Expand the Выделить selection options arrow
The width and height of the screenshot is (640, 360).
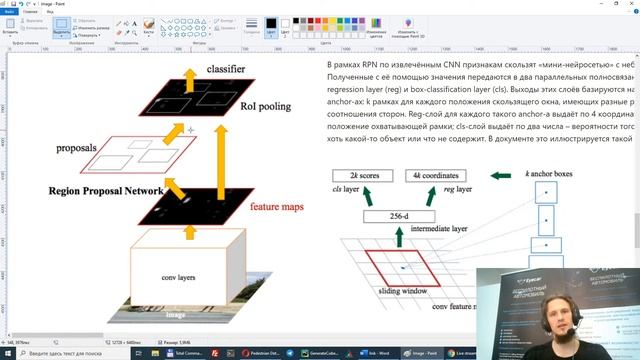[x=62, y=35]
